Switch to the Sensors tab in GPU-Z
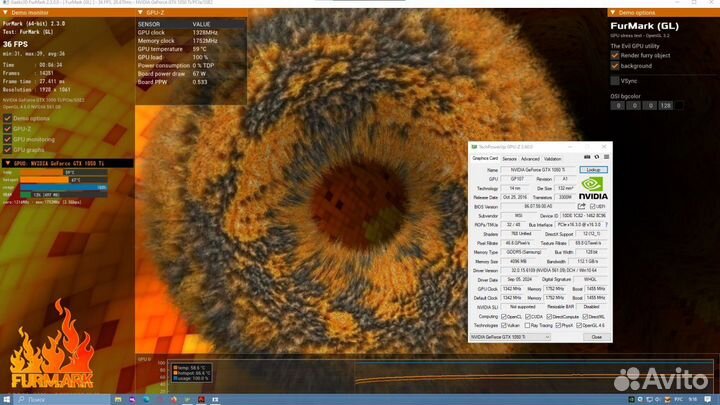This screenshot has height=405, width=720. (509, 159)
